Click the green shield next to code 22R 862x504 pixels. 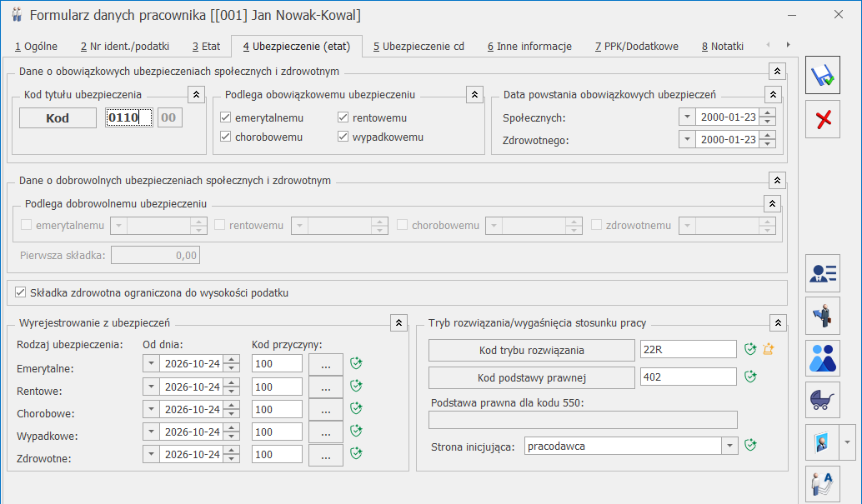750,349
